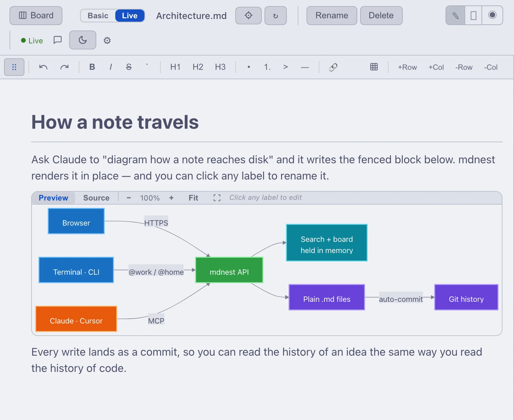The image size is (514, 420).
Task: Set heading level H2
Action: 198,67
